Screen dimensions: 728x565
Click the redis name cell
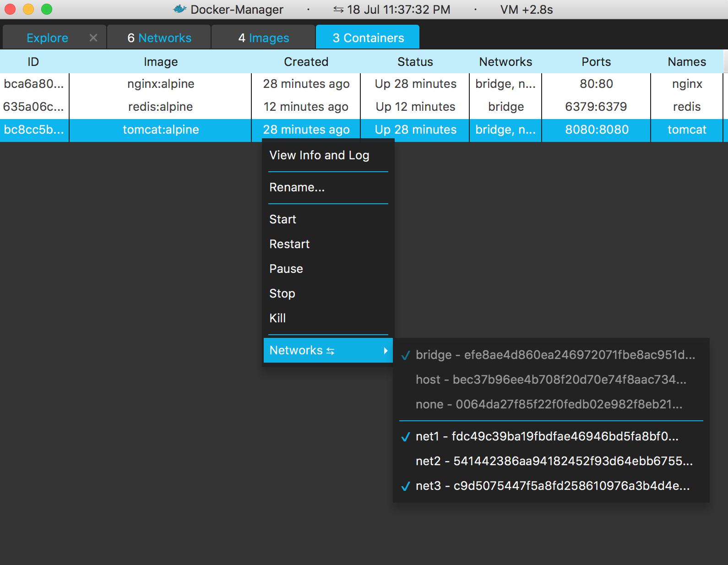(x=687, y=107)
